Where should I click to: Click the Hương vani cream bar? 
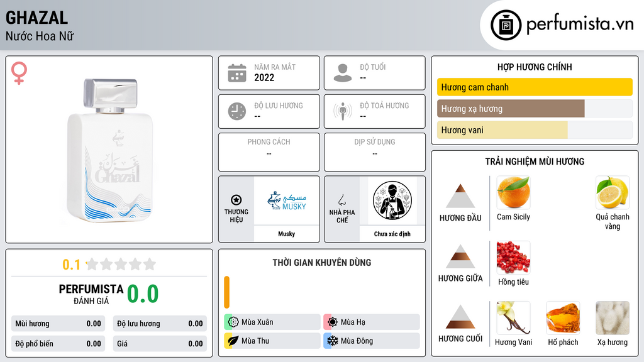(502, 129)
